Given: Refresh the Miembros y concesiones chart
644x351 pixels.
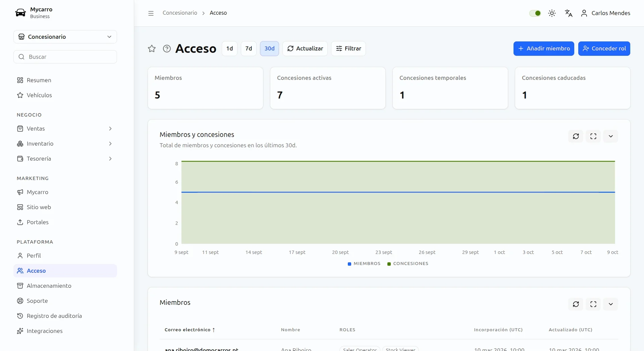Looking at the screenshot, I should pyautogui.click(x=576, y=136).
